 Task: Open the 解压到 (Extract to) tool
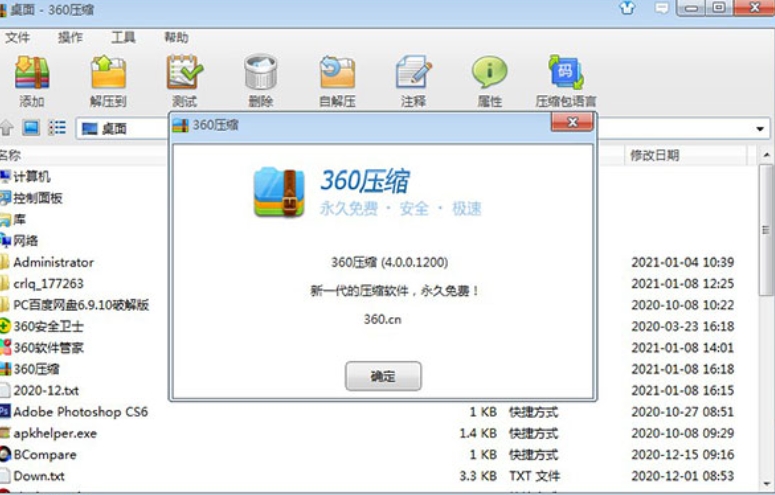[108, 82]
